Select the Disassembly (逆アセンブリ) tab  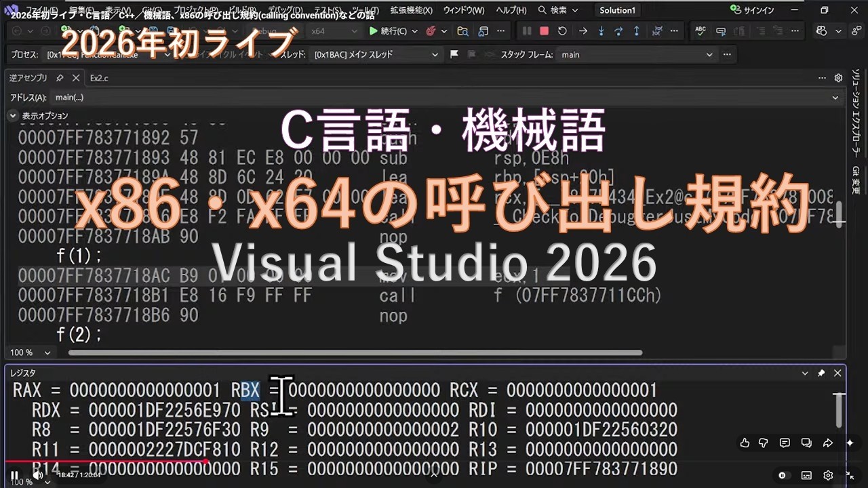(28, 78)
